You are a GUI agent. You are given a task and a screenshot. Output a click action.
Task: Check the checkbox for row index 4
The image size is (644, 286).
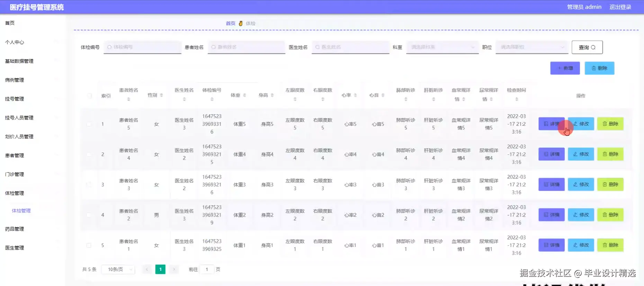89,215
